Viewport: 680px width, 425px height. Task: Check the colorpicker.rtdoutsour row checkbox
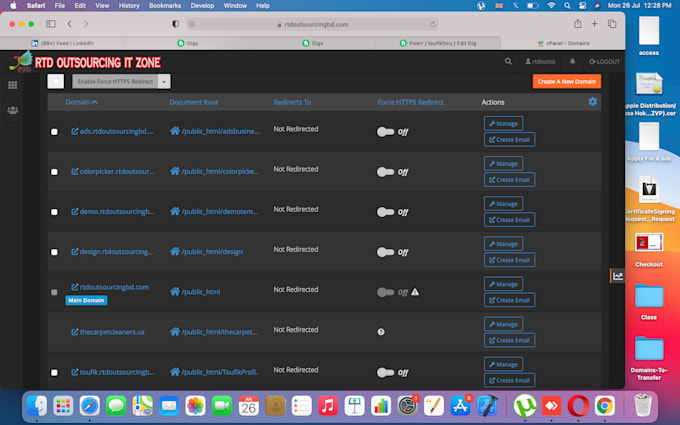(54, 172)
